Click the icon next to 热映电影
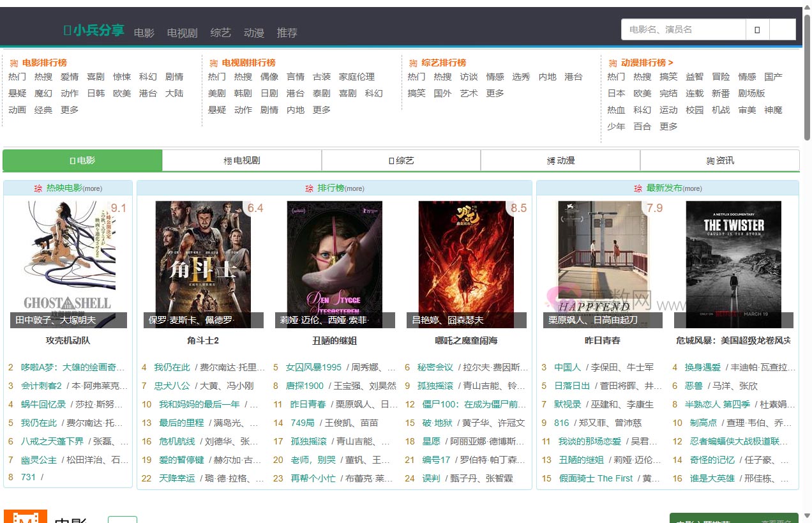Image resolution: width=812 pixels, height=523 pixels. [38, 188]
